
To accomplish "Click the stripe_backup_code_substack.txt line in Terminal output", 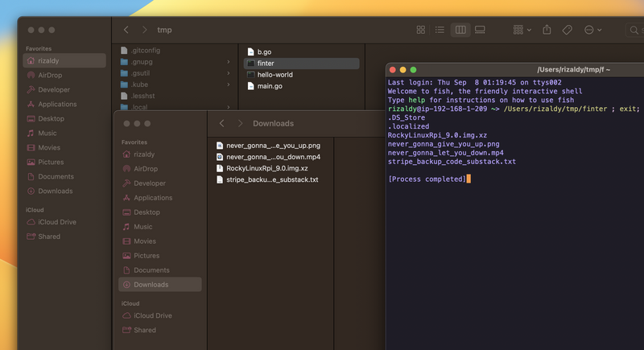I will coord(452,162).
